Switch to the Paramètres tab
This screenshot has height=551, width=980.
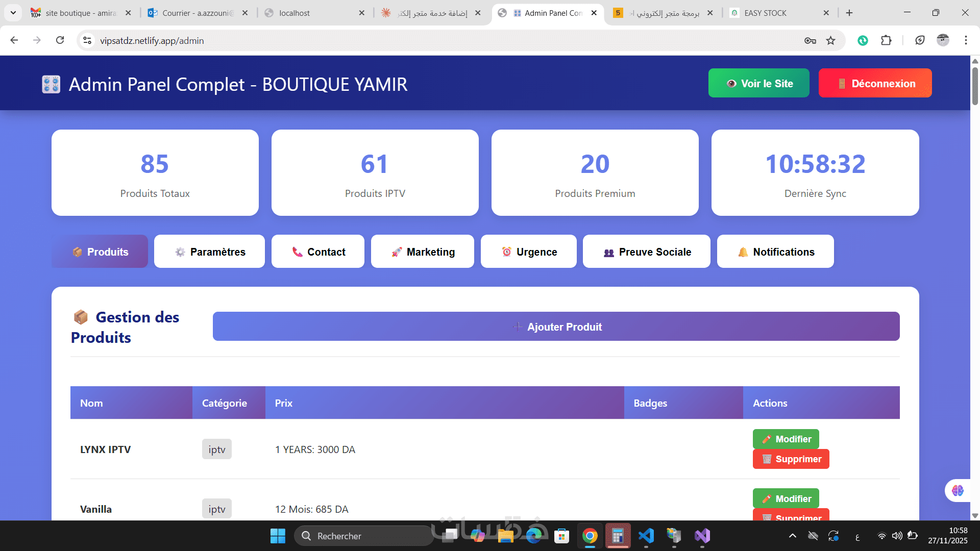[x=209, y=252]
